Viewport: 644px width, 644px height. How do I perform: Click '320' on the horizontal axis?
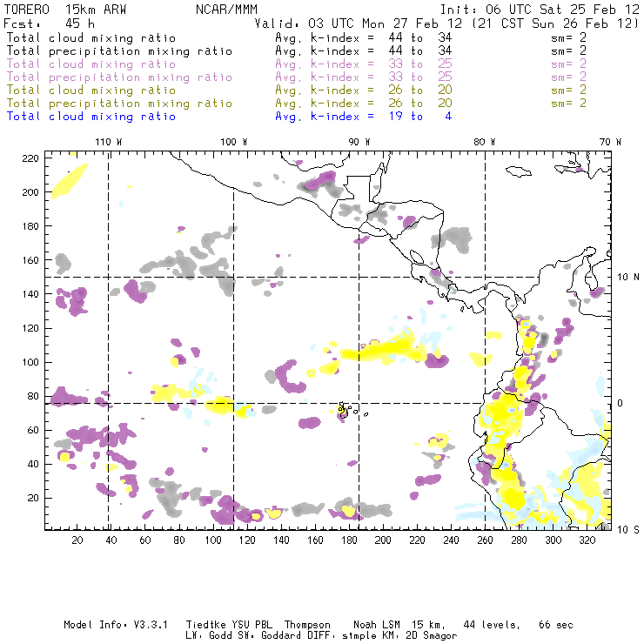coord(587,540)
